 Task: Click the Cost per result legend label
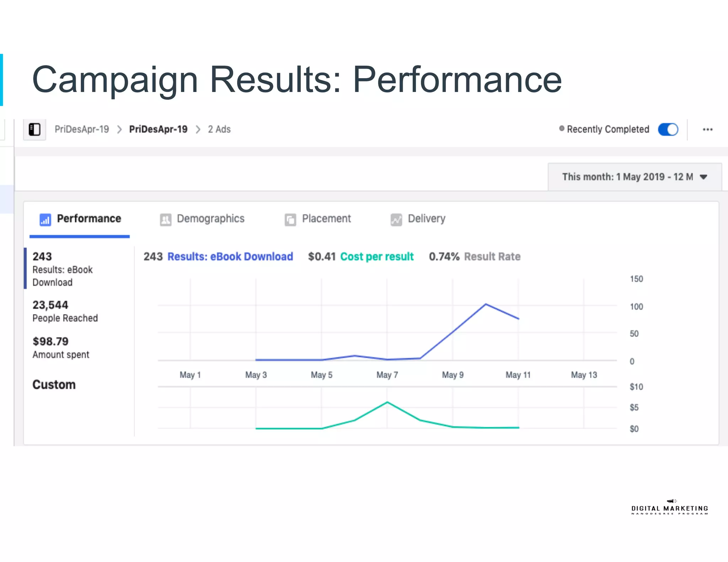point(377,256)
